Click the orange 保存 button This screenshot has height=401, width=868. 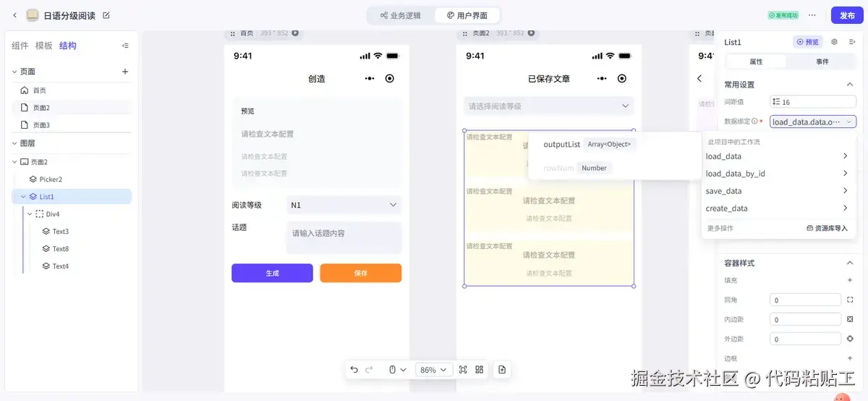click(361, 273)
